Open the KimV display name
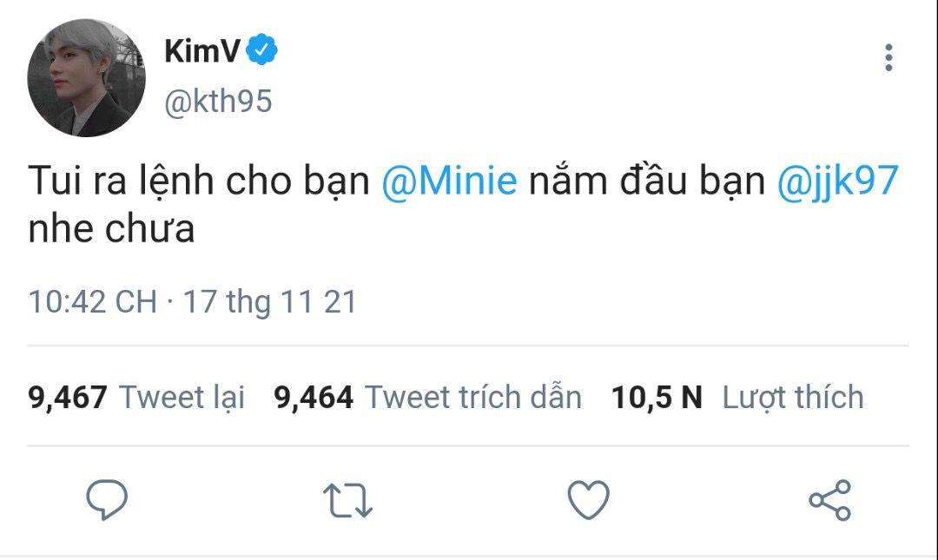The image size is (938, 560). click(202, 51)
